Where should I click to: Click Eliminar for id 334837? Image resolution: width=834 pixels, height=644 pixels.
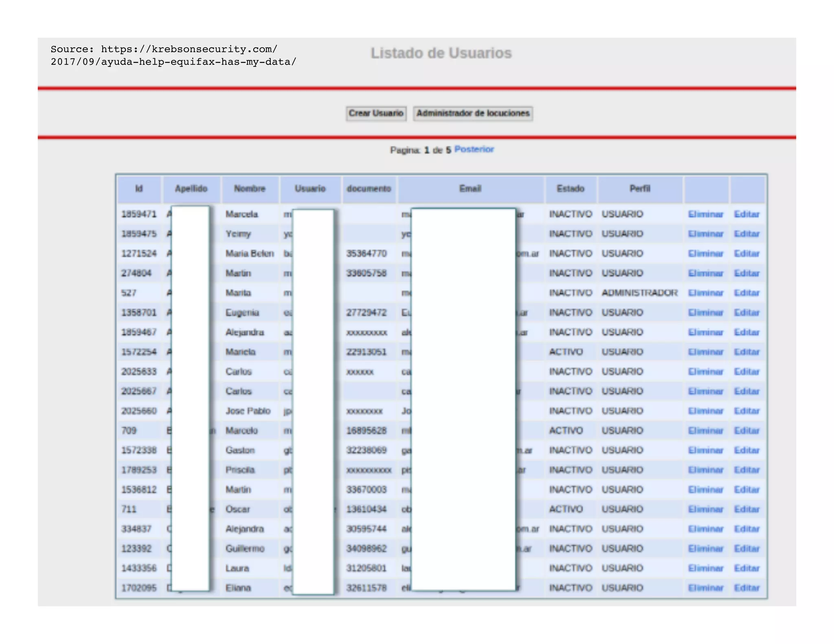(x=706, y=529)
